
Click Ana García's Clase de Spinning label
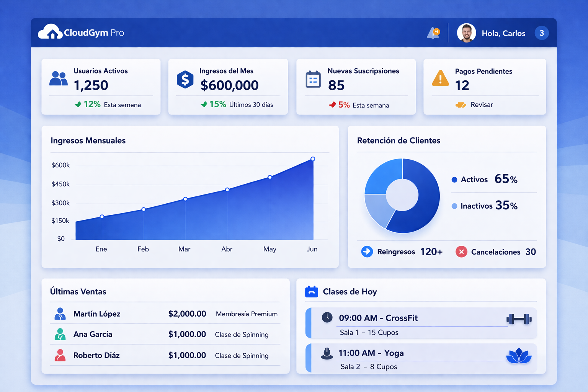(242, 335)
